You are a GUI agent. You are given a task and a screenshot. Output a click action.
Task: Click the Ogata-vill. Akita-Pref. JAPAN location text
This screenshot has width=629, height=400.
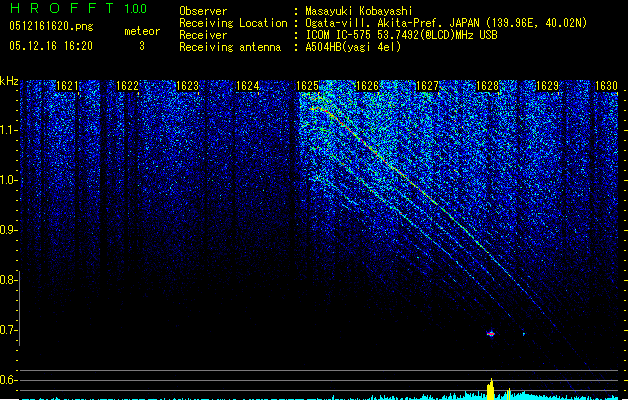pyautogui.click(x=446, y=23)
